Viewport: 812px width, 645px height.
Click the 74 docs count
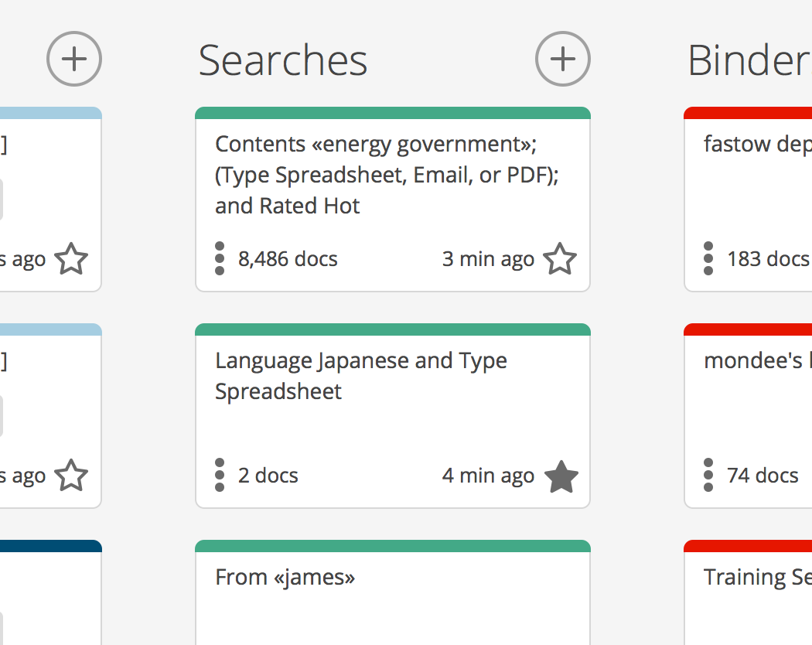[763, 475]
